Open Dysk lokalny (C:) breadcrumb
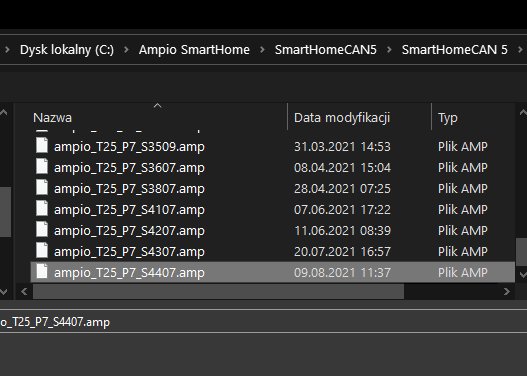The image size is (527, 376). (67, 50)
